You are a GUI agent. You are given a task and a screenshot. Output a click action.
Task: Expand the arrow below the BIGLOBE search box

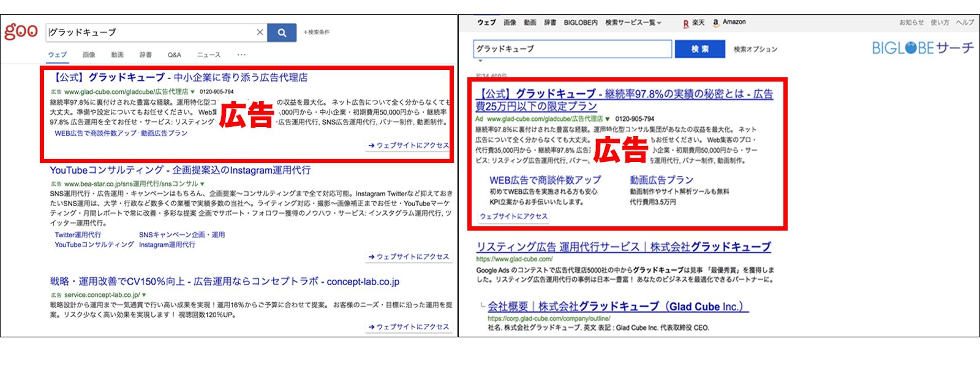(x=480, y=61)
